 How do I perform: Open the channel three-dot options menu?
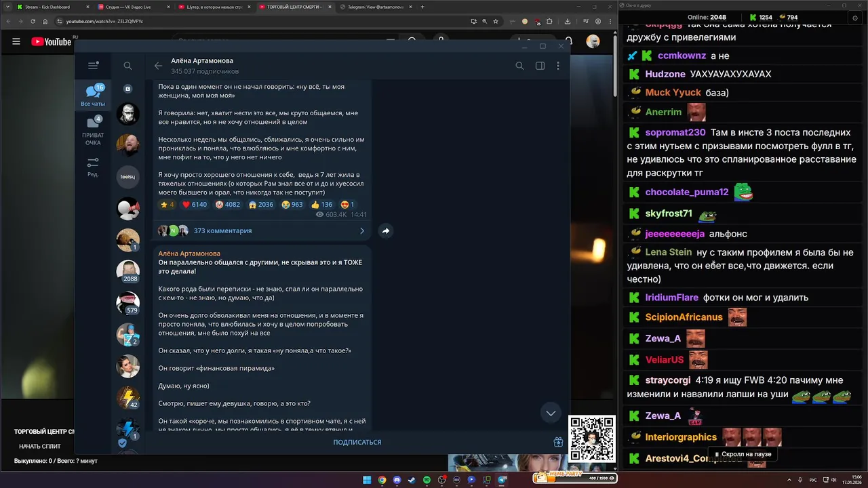[x=558, y=66]
